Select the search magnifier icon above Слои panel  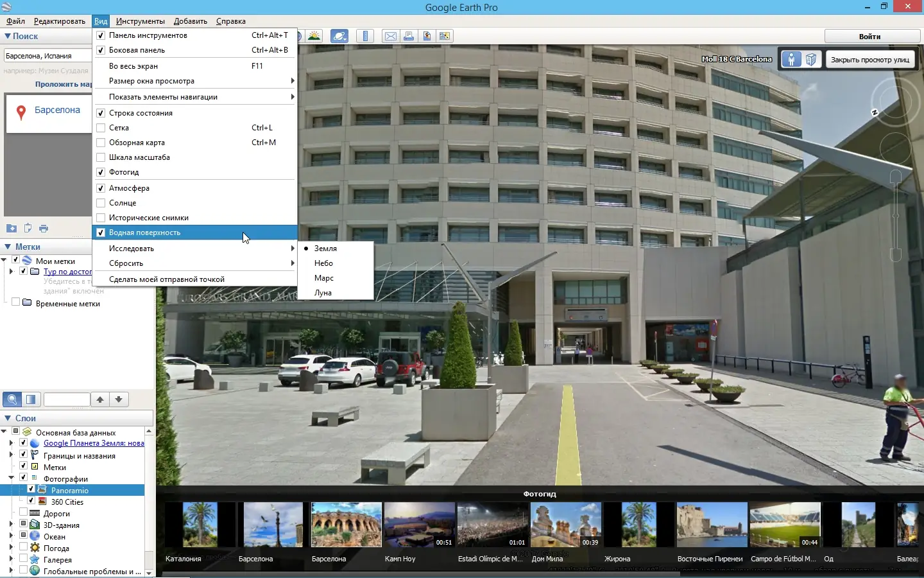point(12,399)
